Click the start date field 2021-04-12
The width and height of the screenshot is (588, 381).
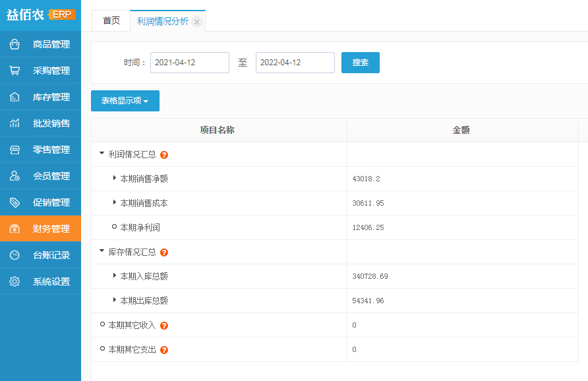click(x=190, y=63)
